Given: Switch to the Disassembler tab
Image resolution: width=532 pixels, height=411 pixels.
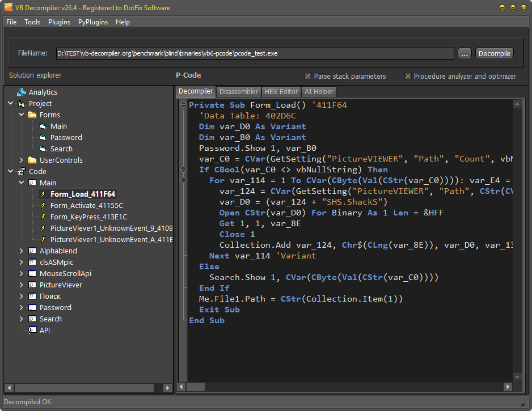Looking at the screenshot, I should pos(239,92).
